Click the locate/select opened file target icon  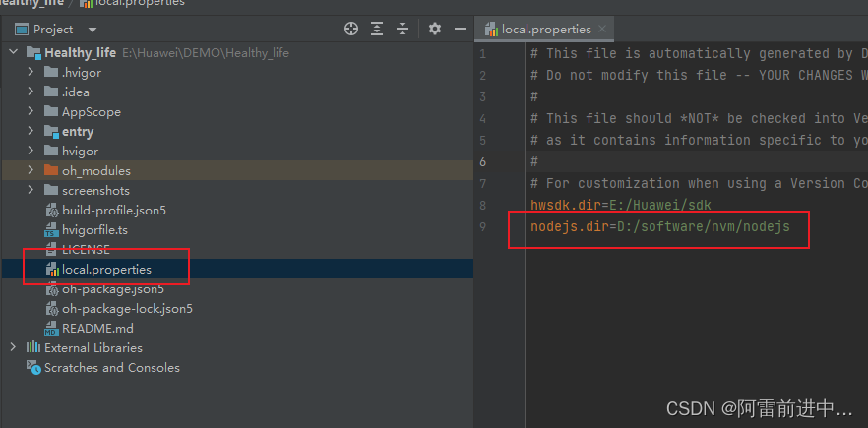tap(351, 29)
